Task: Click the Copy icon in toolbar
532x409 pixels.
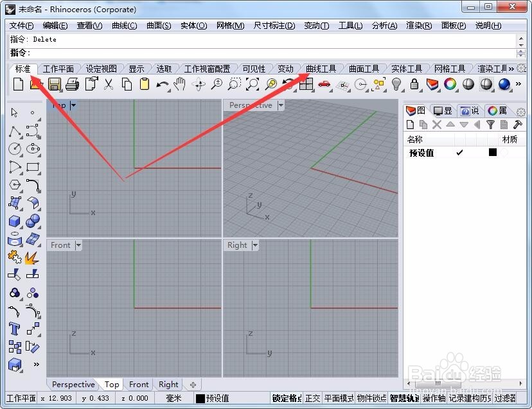Action: pyautogui.click(x=127, y=84)
